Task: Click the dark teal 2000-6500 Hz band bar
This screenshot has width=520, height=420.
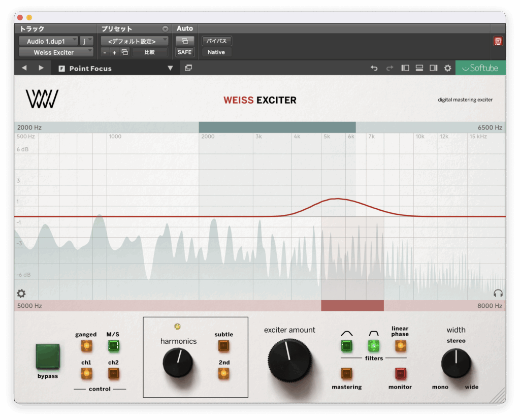Action: pyautogui.click(x=277, y=127)
